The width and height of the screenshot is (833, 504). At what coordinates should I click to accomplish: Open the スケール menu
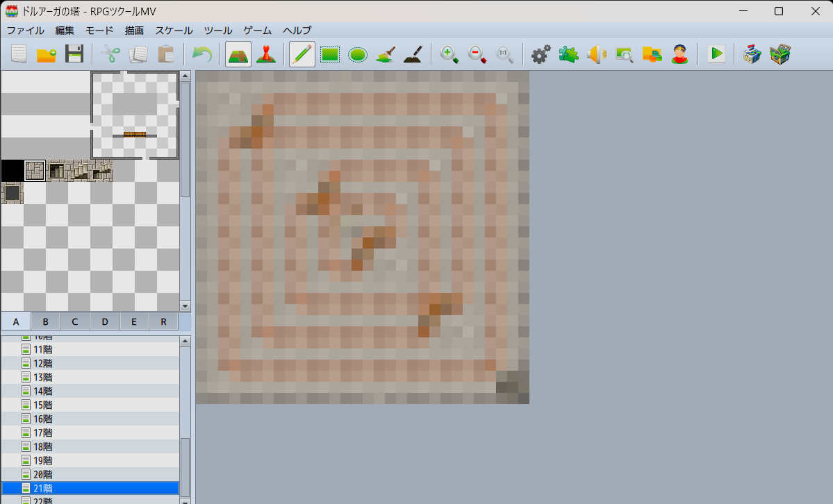coord(174,31)
